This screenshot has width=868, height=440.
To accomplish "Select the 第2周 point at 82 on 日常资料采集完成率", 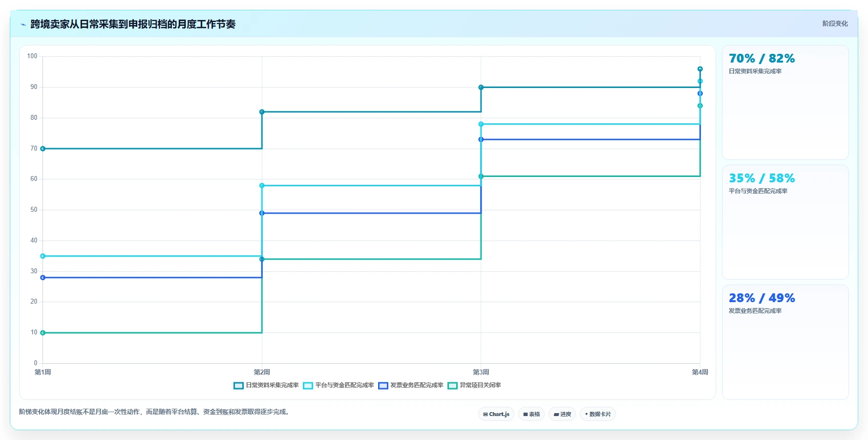I will click(262, 112).
